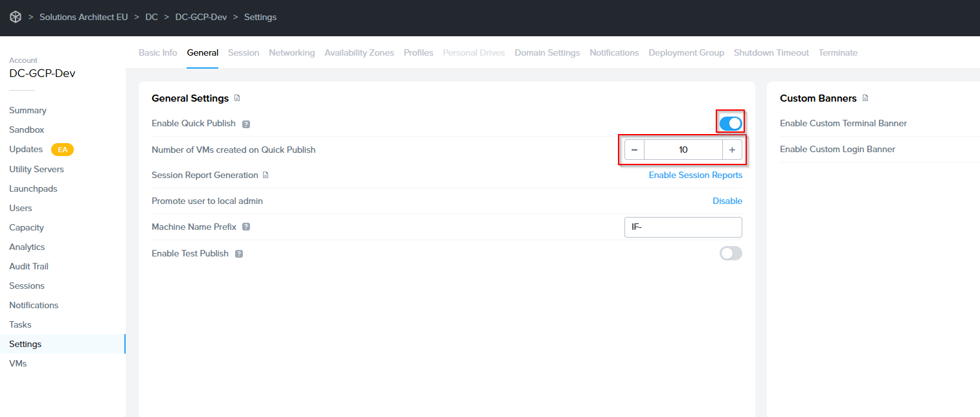Switch to the Networking tab
Screen dimensions: 980x417
click(291, 52)
